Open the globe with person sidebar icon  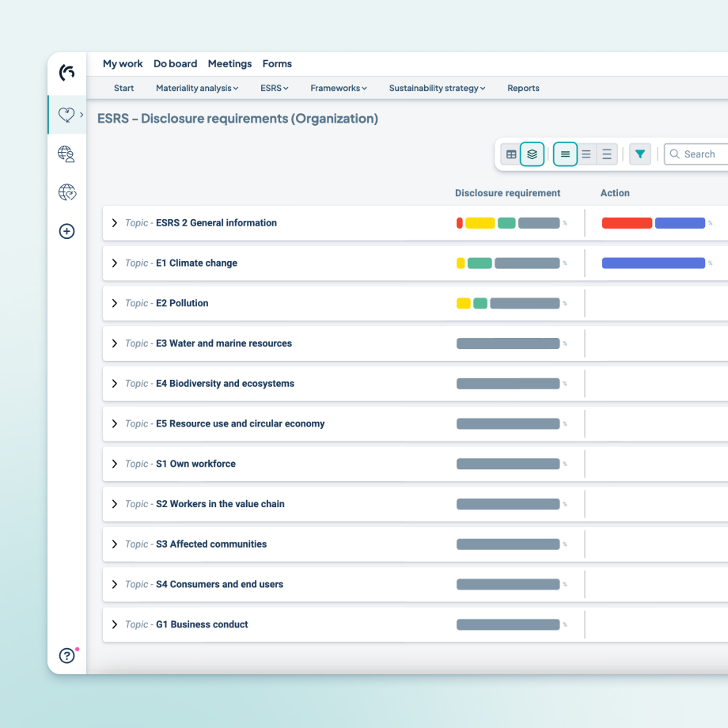[66, 154]
